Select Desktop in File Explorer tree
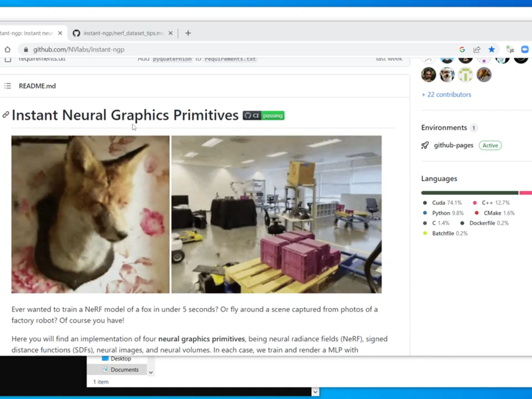The image size is (532, 399). point(117,358)
